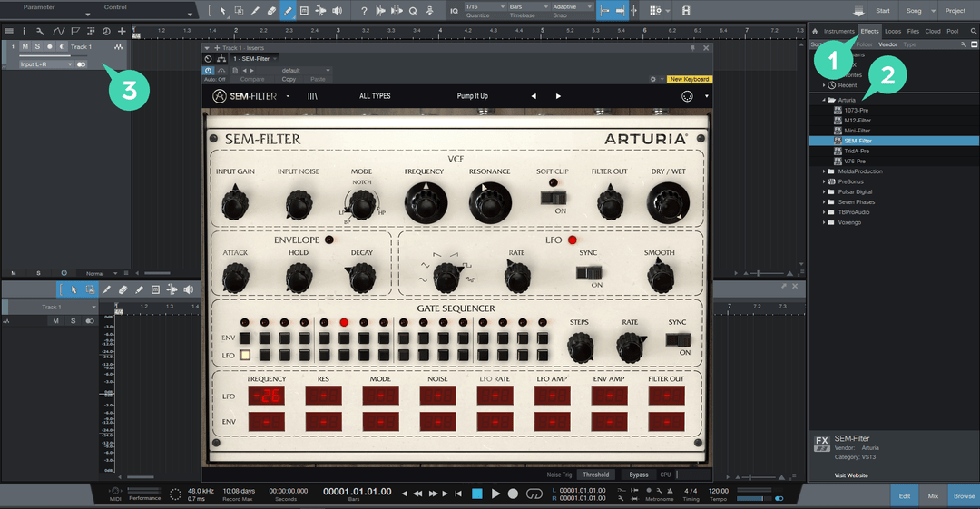This screenshot has width=980, height=509.
Task: Click the Copy button in plugin header
Action: click(x=289, y=80)
